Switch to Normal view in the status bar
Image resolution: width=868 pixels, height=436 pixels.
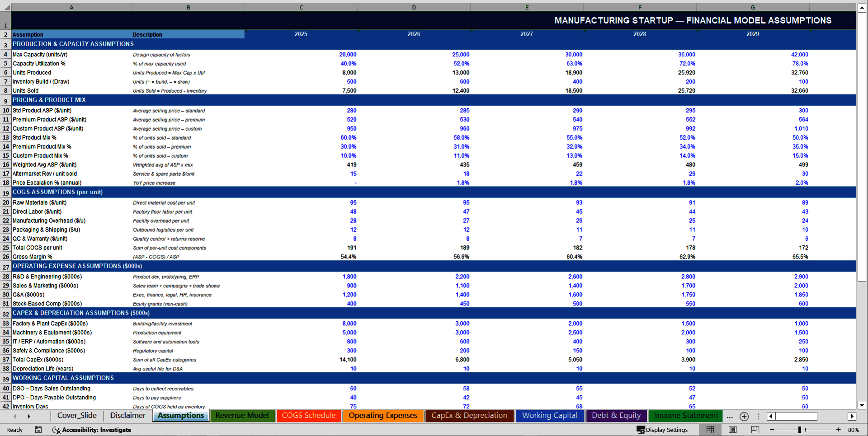(x=710, y=430)
